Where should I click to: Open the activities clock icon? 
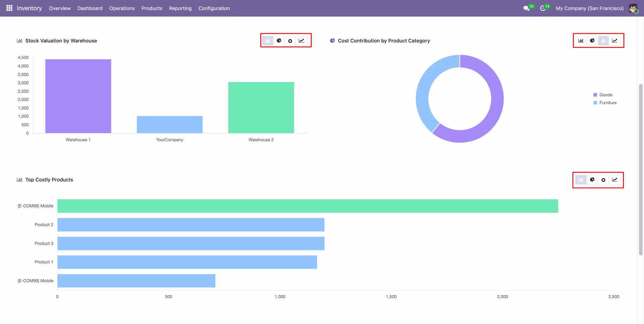pyautogui.click(x=543, y=8)
